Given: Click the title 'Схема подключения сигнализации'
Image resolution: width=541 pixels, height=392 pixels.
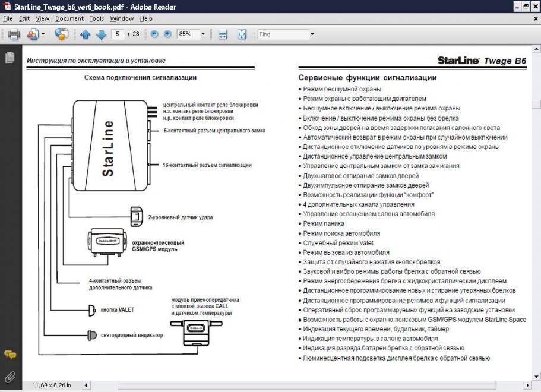Looking at the screenshot, I should click(140, 78).
